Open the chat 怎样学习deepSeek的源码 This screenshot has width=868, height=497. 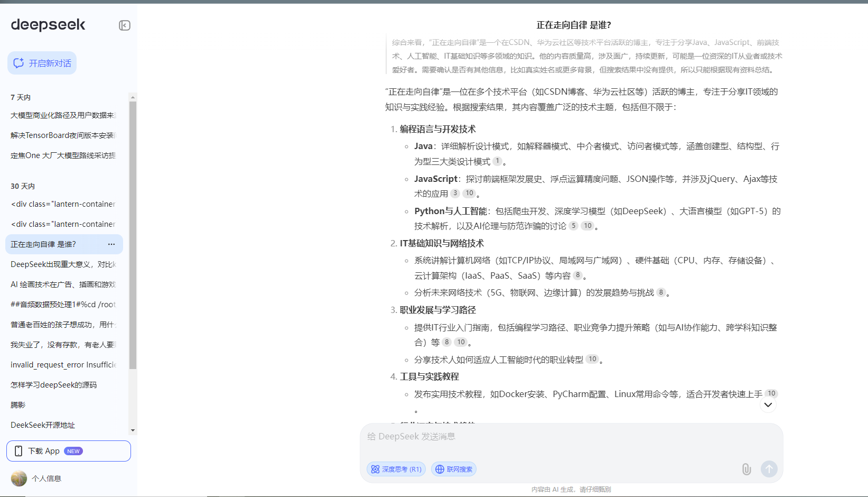(x=54, y=385)
